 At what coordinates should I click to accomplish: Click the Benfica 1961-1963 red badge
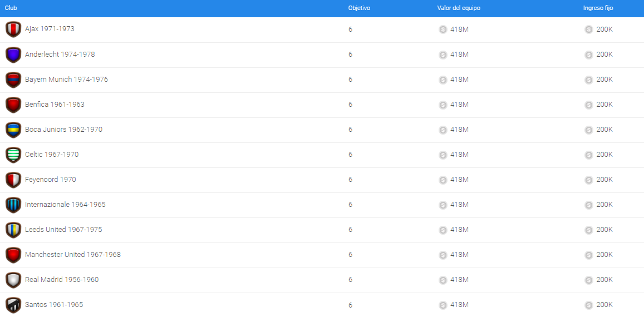(13, 105)
